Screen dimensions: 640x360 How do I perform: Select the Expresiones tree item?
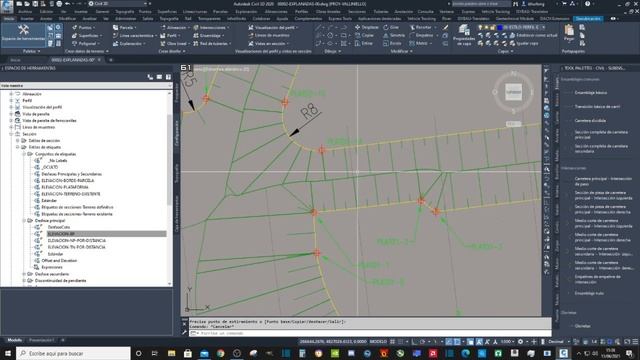point(52,267)
